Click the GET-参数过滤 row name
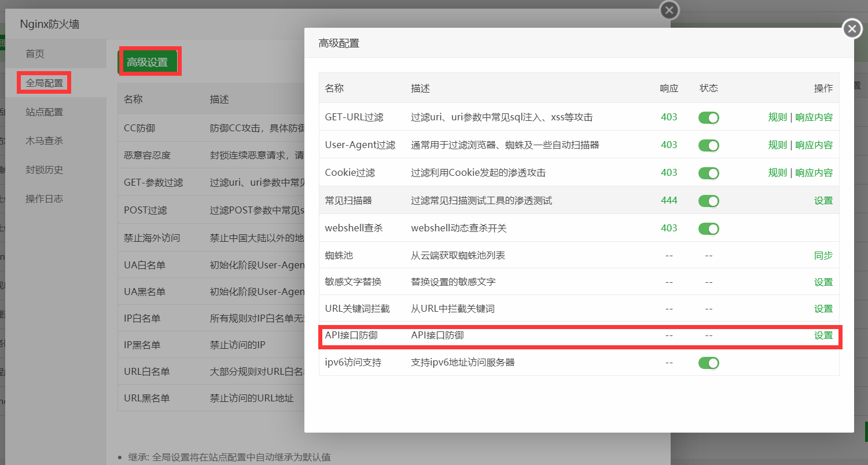The width and height of the screenshot is (868, 465). [153, 182]
